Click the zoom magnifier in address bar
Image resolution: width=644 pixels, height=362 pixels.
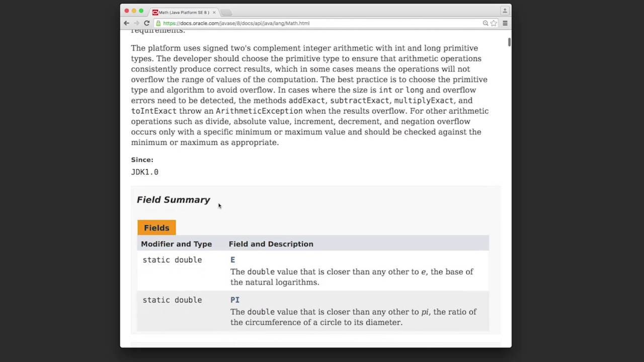486,23
